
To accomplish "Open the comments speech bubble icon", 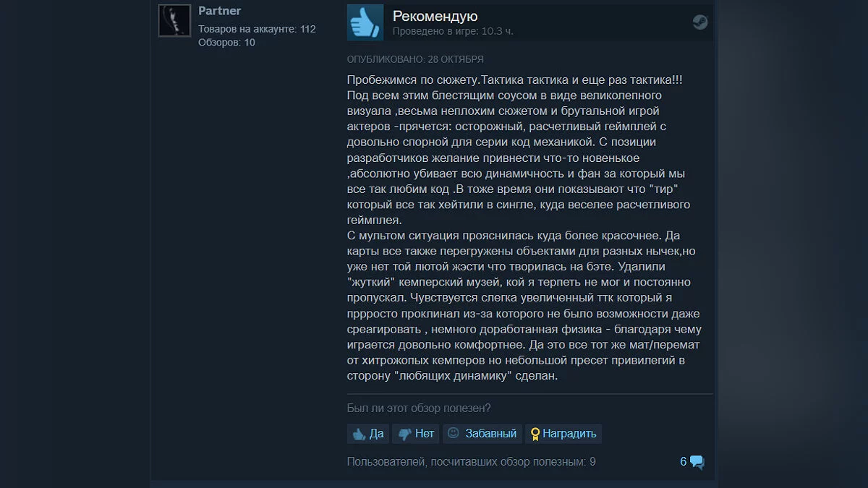I will (697, 461).
